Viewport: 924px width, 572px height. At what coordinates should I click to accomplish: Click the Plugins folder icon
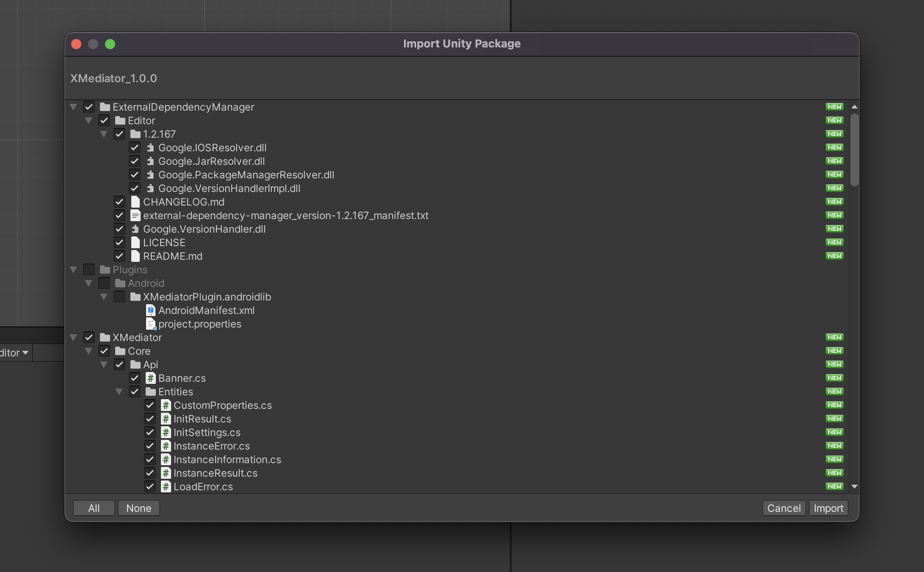(105, 270)
